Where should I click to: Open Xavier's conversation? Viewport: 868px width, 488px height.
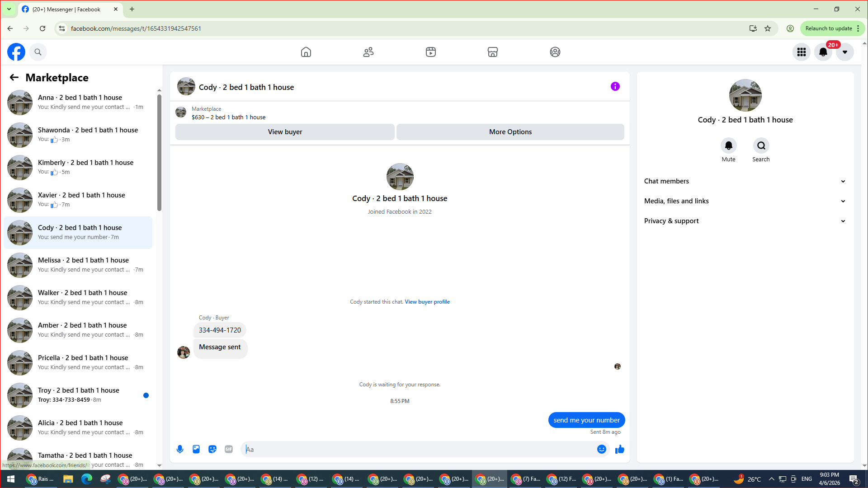(x=78, y=200)
